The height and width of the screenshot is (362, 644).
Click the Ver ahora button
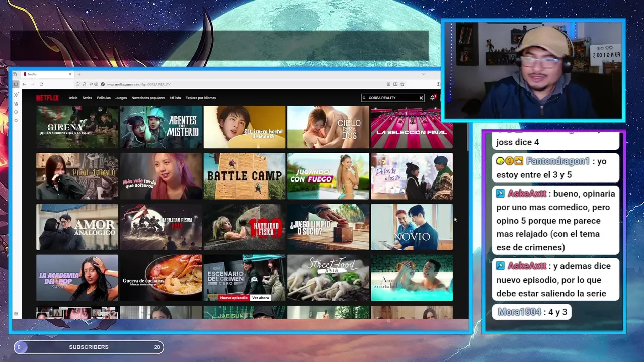click(x=261, y=298)
